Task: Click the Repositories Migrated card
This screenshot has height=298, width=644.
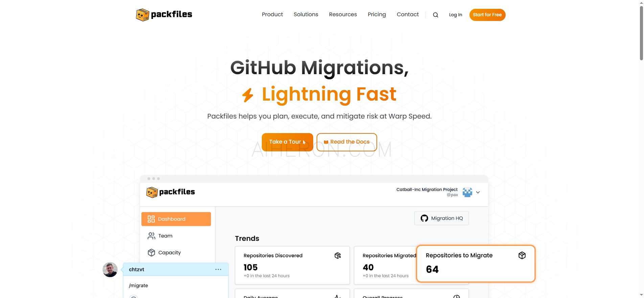Action: [385, 265]
